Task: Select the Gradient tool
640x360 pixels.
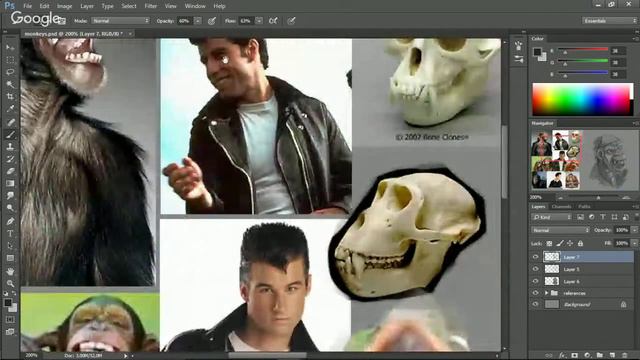Action: point(10,183)
